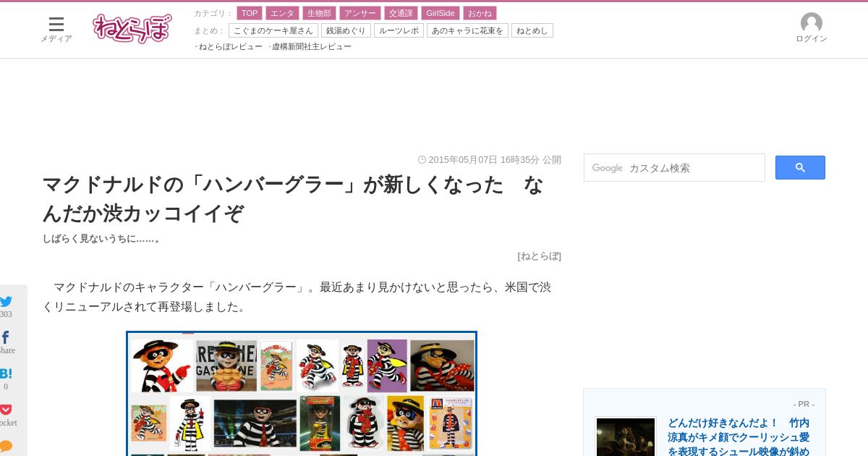Screen dimensions: 868x456
Task: Click the orange comment bubble icon
Action: (x=6, y=446)
